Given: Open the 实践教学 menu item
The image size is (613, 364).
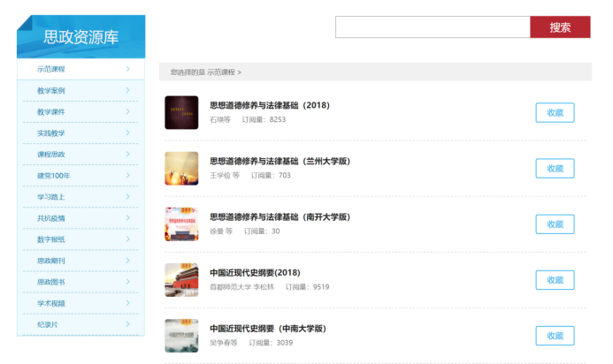Looking at the screenshot, I should click(80, 133).
